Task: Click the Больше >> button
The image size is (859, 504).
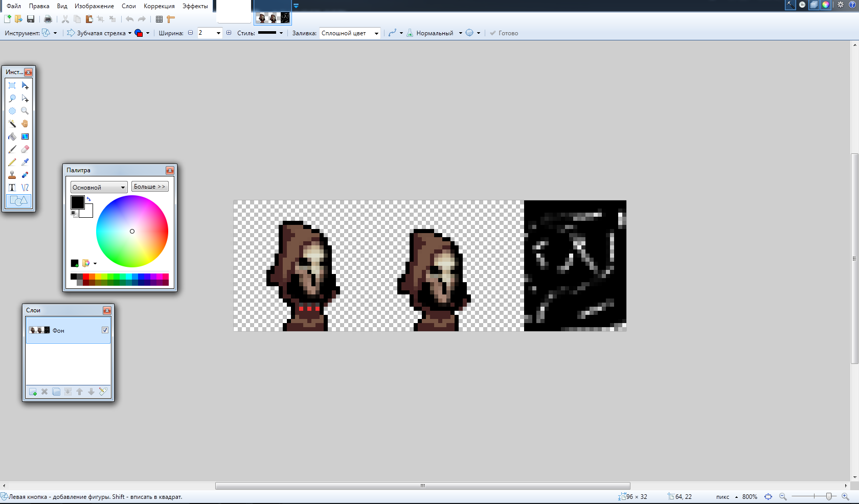Action: tap(150, 187)
